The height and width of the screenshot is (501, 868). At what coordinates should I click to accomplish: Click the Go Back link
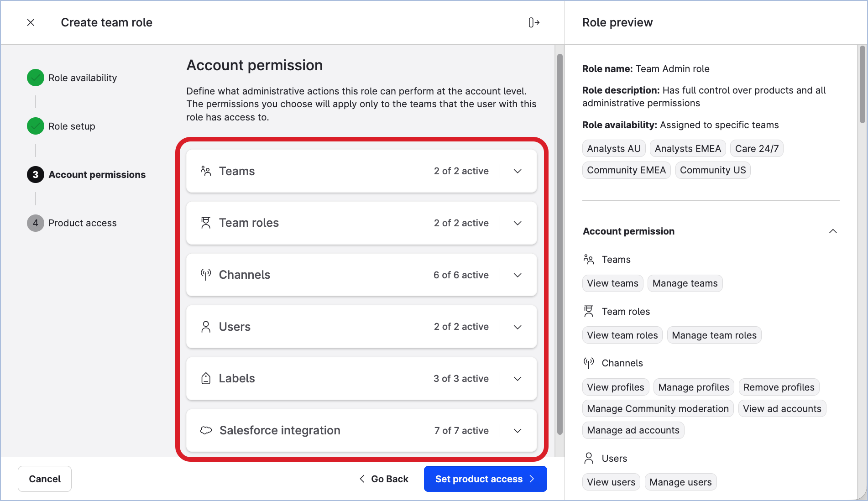pyautogui.click(x=384, y=479)
